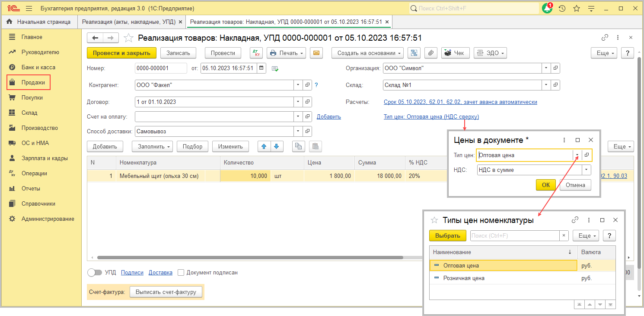The image size is (644, 316).
Task: Get link to document chain icon
Action: [605, 38]
